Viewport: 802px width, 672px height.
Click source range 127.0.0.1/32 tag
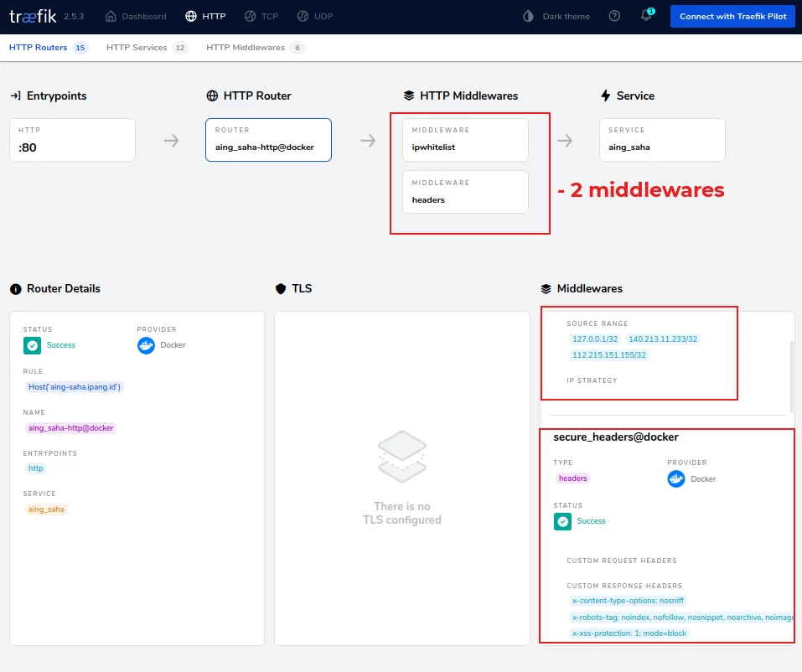coord(595,339)
